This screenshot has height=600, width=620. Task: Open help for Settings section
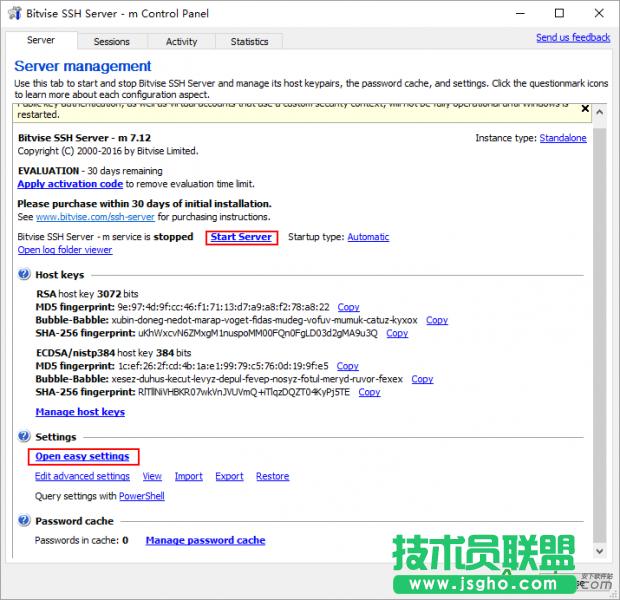[x=24, y=436]
